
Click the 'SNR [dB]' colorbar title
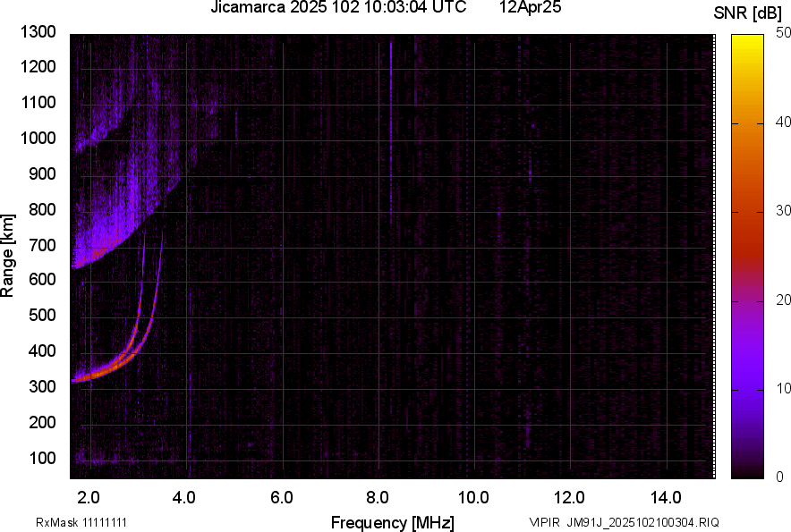tap(747, 13)
